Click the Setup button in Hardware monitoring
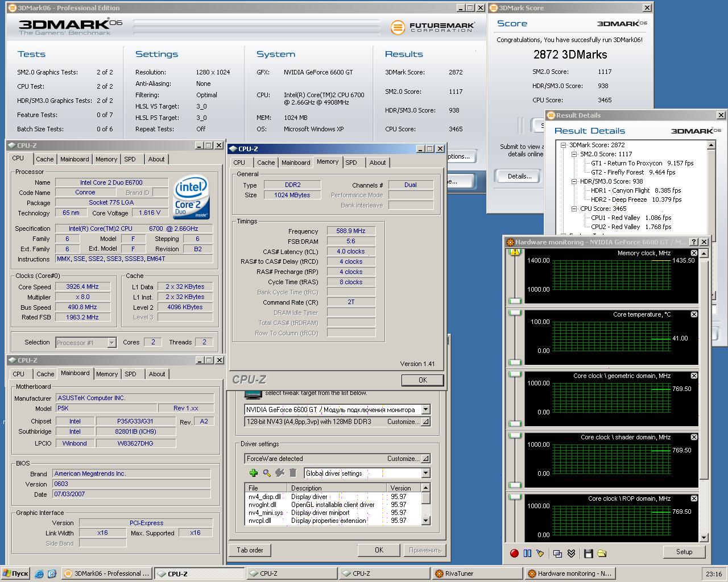This screenshot has height=582, width=728. tap(684, 552)
